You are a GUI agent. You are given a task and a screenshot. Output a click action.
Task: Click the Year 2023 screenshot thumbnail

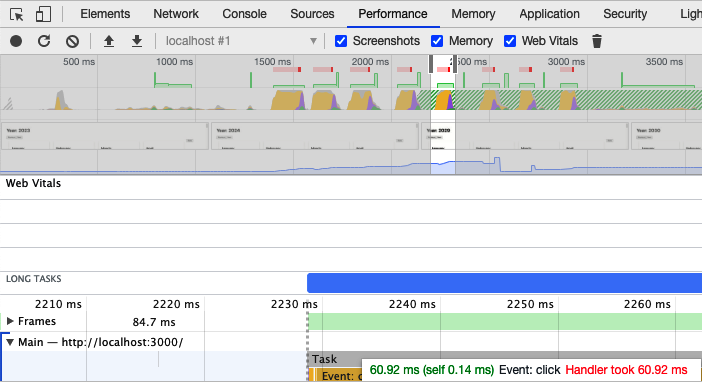105,136
